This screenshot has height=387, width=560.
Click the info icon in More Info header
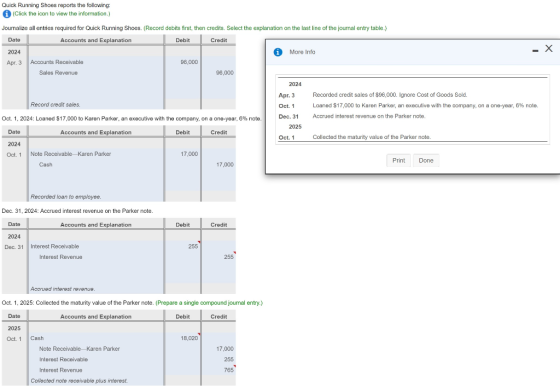click(278, 52)
